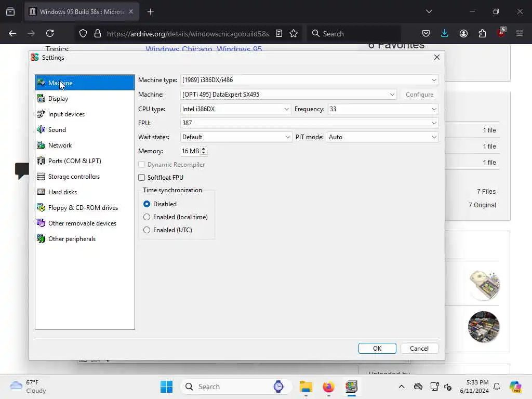
Task: Close the Settings dialog
Action: pyautogui.click(x=436, y=57)
